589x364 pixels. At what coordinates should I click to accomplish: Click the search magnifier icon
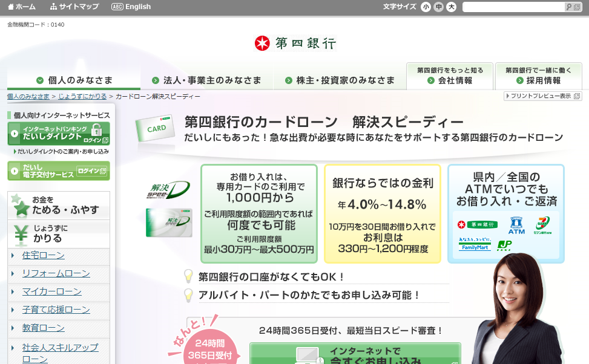(568, 7)
